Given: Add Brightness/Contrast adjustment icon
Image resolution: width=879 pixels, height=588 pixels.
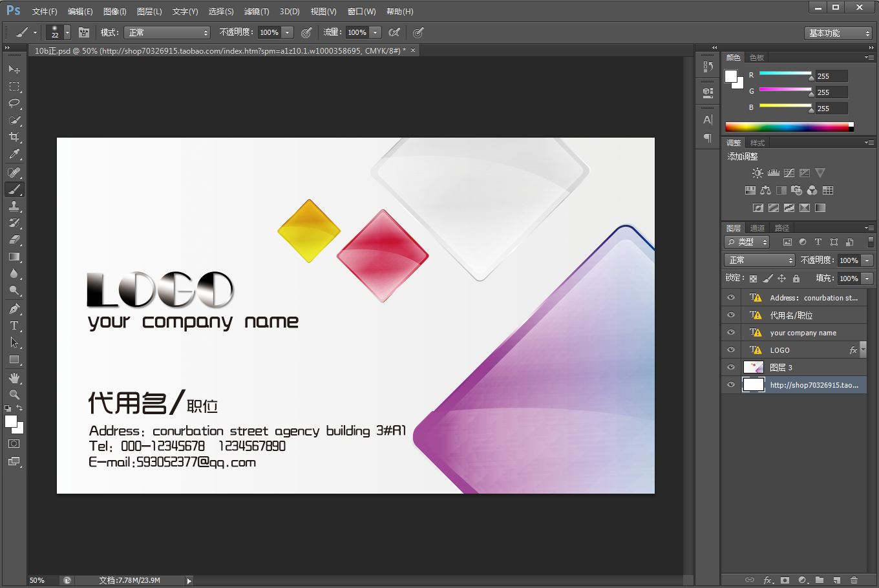Looking at the screenshot, I should (x=757, y=173).
